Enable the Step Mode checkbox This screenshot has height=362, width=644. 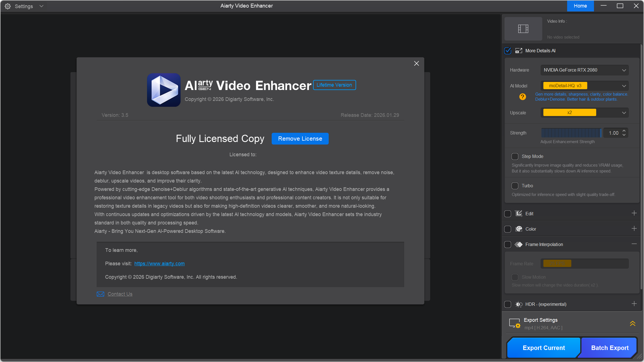pyautogui.click(x=515, y=156)
